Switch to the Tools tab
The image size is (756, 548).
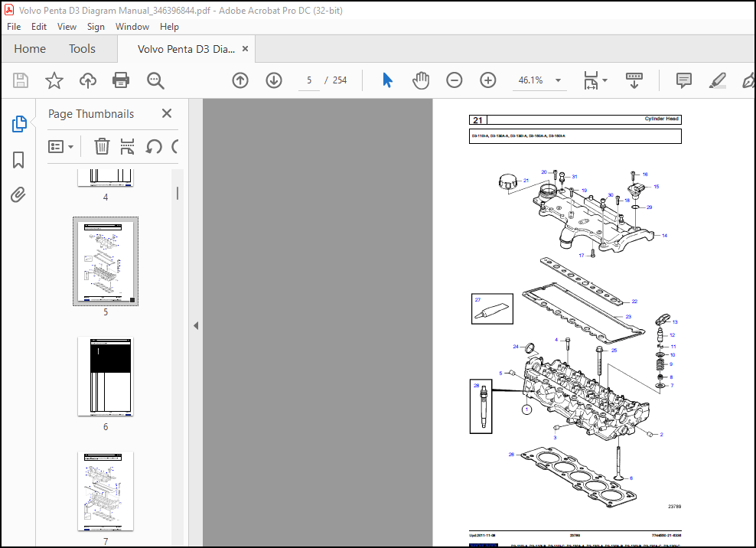point(82,49)
